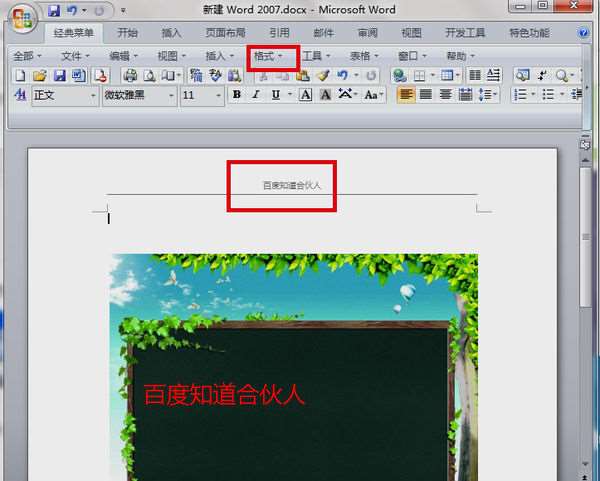This screenshot has height=481, width=600.
Task: Open the 帮助 classic menu
Action: [x=461, y=56]
